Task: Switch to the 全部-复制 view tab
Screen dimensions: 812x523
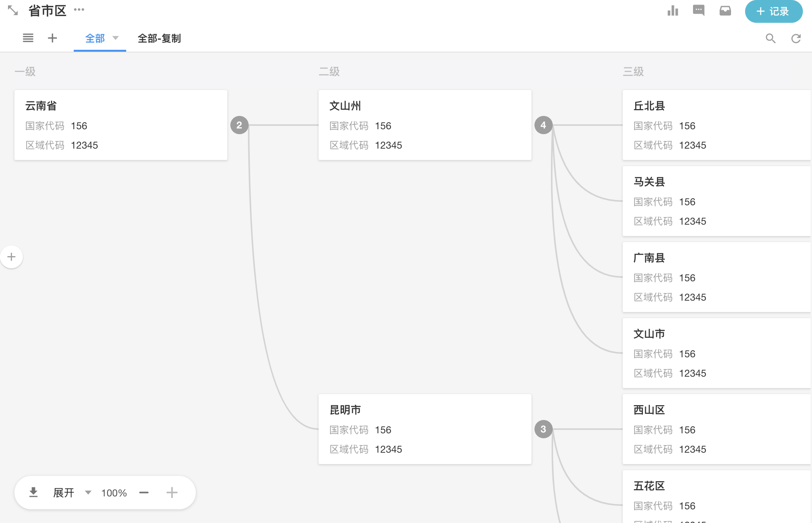Action: (x=159, y=38)
